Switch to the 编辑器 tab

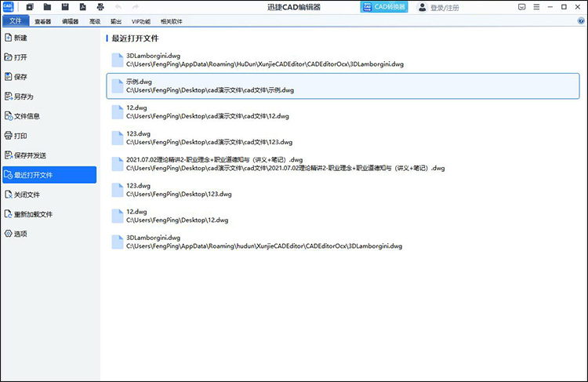tap(70, 21)
